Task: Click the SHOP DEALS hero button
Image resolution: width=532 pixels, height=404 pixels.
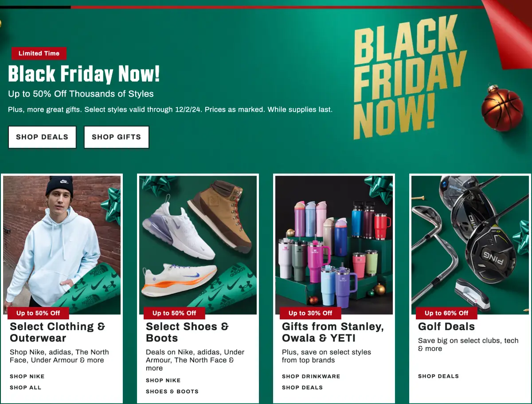Action: 42,137
